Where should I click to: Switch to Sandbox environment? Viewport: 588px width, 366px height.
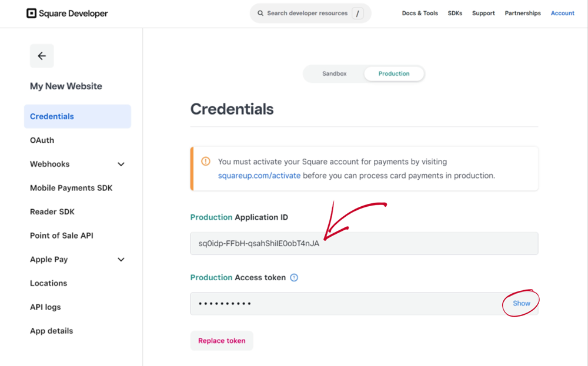(x=334, y=73)
